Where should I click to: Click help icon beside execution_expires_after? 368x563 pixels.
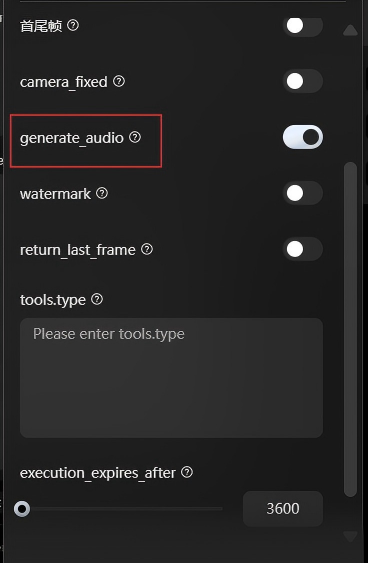click(x=187, y=472)
